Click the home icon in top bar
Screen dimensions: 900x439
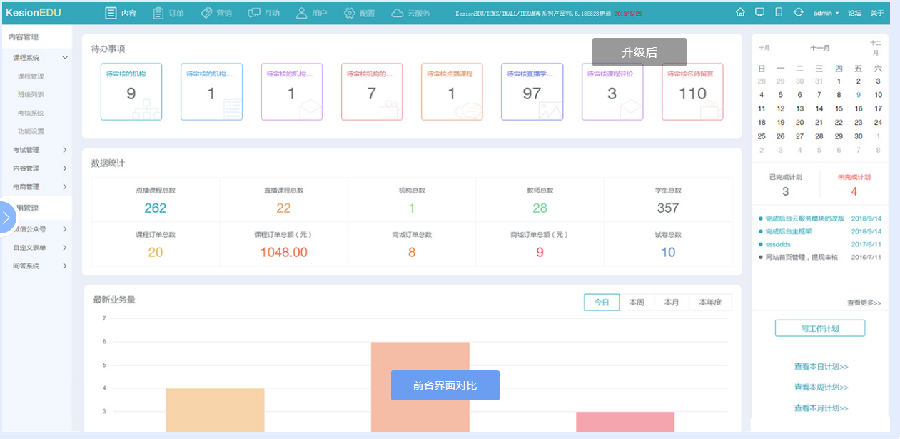(x=740, y=13)
